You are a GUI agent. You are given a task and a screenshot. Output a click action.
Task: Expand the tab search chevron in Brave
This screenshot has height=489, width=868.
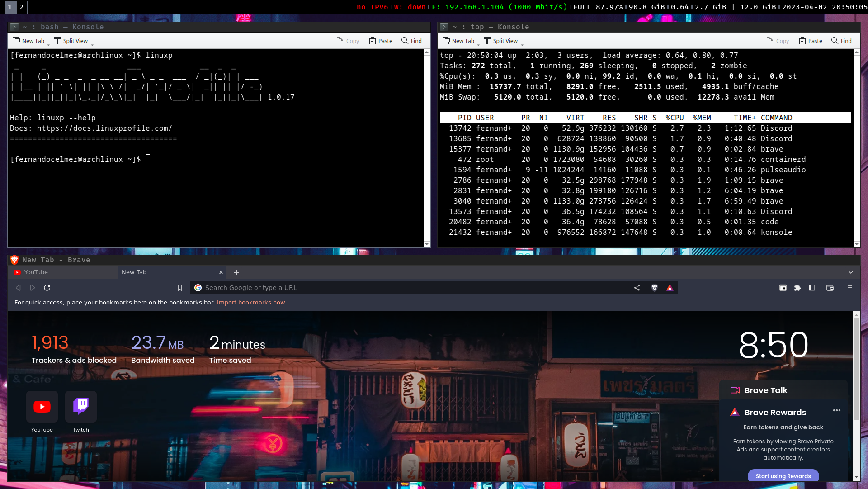tap(851, 272)
